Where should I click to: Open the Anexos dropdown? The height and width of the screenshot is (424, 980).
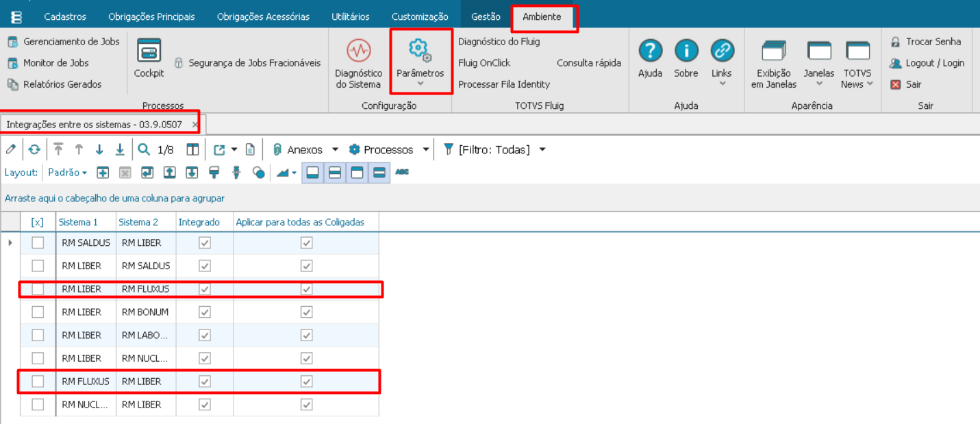click(x=335, y=149)
